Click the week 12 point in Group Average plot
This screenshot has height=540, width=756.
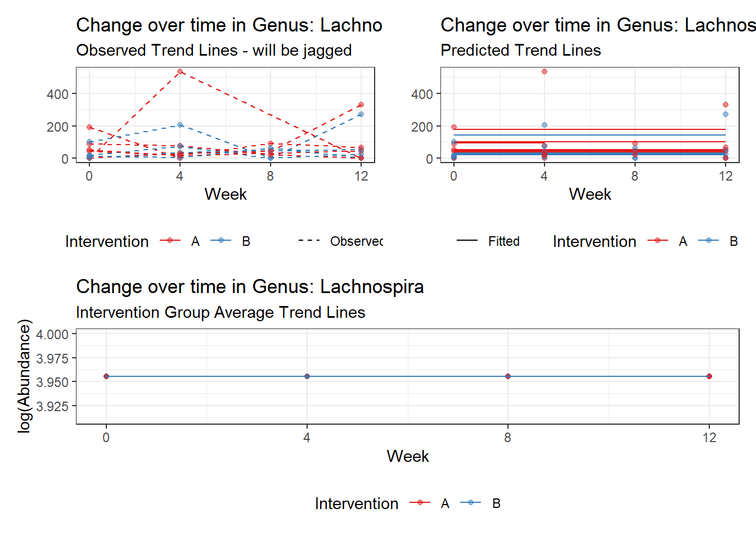[x=709, y=376]
